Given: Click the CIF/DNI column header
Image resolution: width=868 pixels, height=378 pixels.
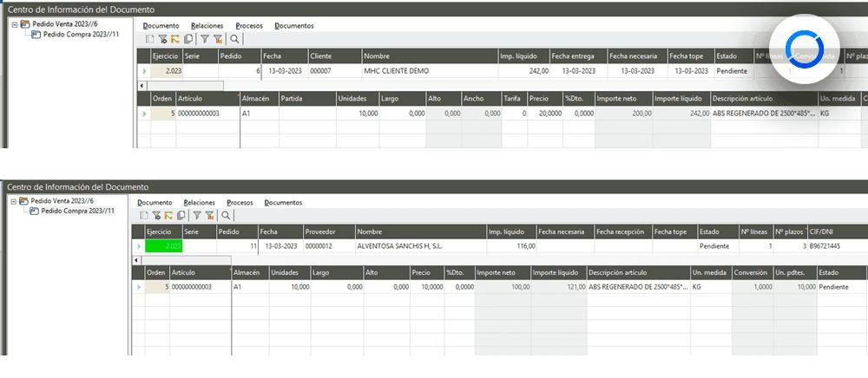Looking at the screenshot, I should point(838,232).
